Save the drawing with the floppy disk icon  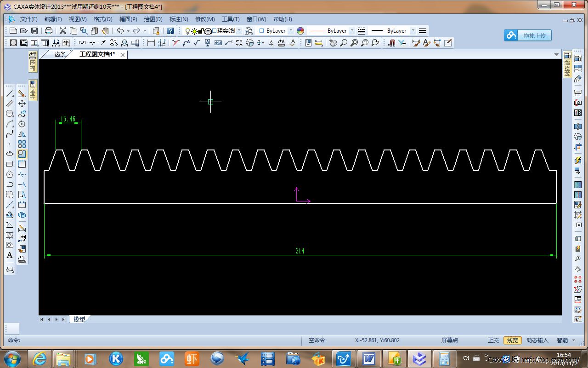click(x=34, y=31)
